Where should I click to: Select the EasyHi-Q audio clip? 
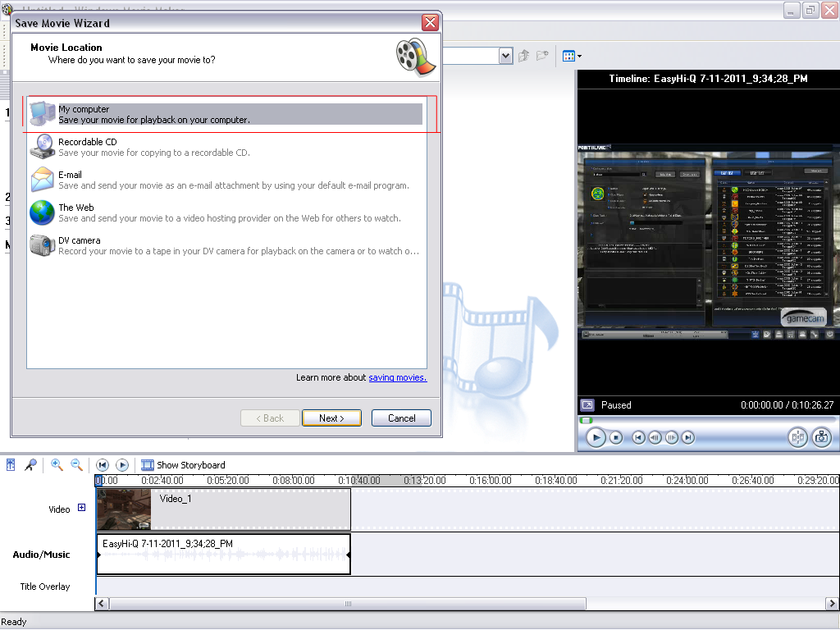click(x=224, y=554)
